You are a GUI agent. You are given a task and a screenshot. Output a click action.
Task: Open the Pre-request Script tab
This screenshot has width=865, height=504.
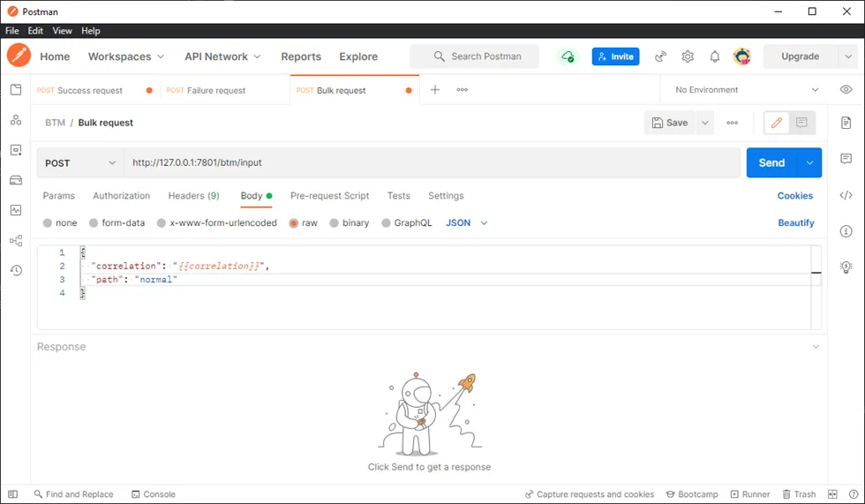(x=330, y=196)
